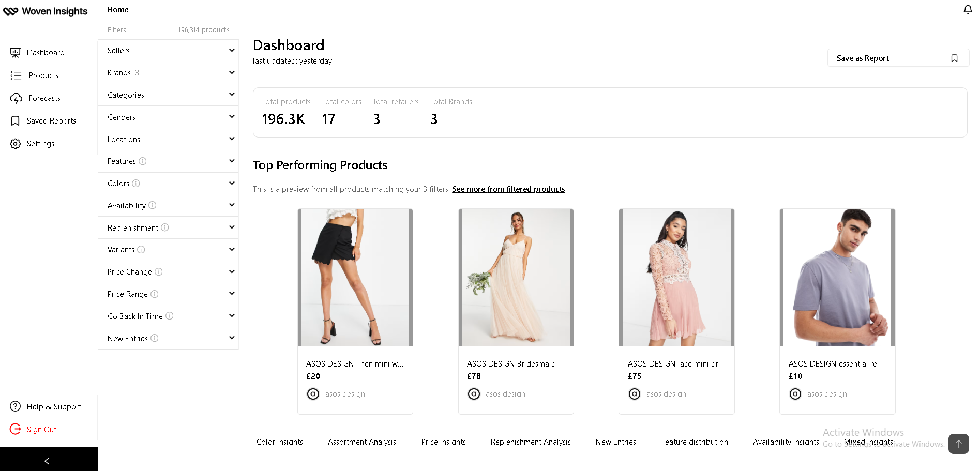Show info icon next to Price Range
Viewport: 980px width, 471px height.
pos(155,294)
